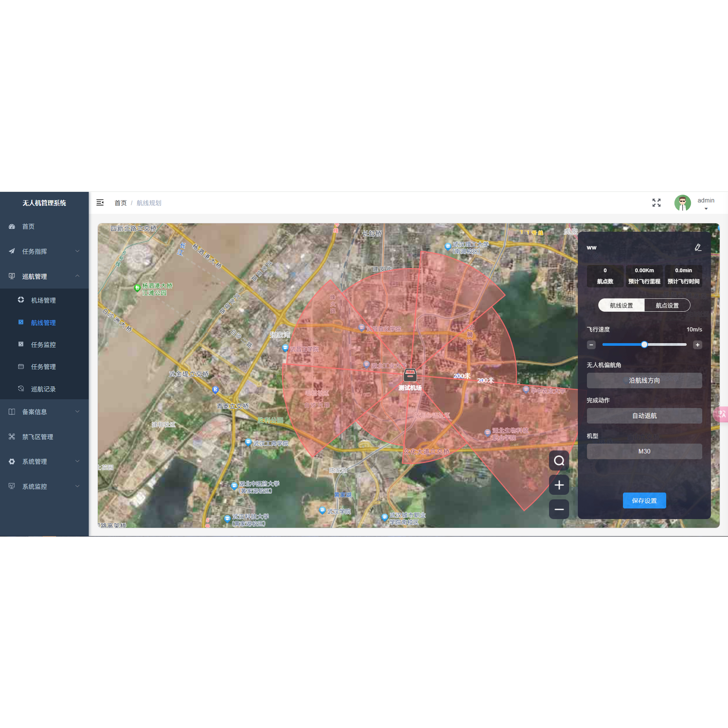Click the 首页 breadcrumb link
The height and width of the screenshot is (728, 728).
121,203
